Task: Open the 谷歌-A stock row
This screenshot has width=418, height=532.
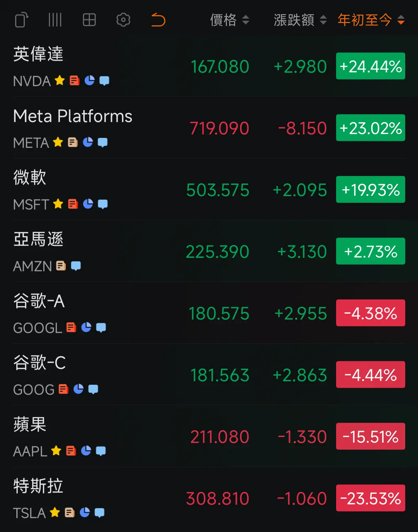Action: pyautogui.click(x=209, y=313)
